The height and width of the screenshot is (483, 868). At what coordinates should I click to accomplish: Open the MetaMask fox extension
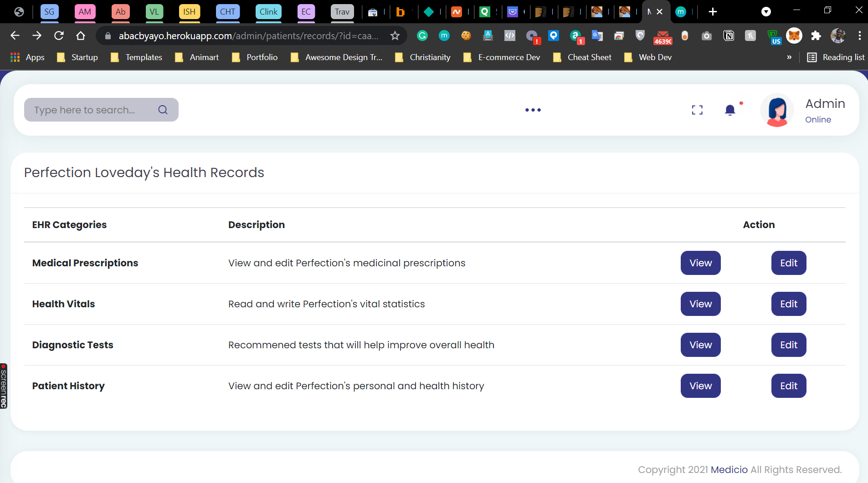click(x=794, y=36)
